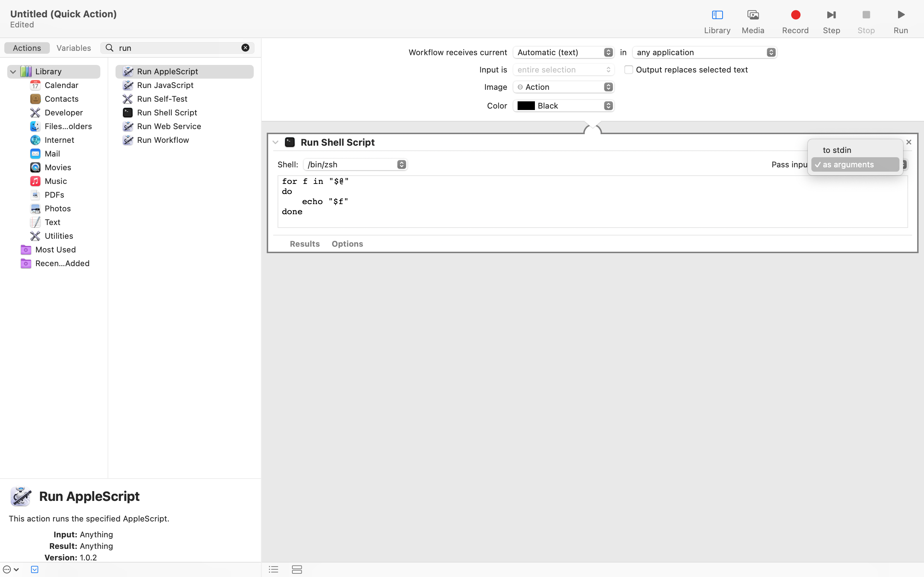Collapse the Run Shell Script action
The width and height of the screenshot is (924, 577).
pyautogui.click(x=275, y=142)
